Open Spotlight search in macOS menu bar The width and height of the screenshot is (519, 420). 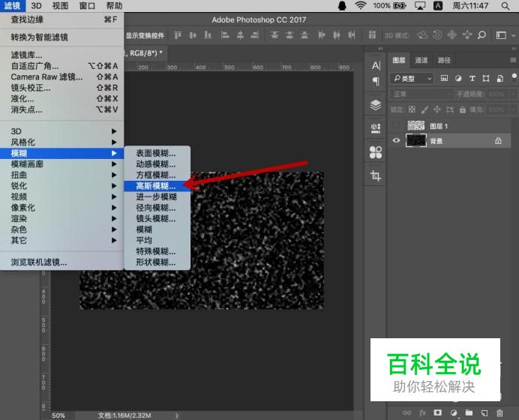click(505, 6)
